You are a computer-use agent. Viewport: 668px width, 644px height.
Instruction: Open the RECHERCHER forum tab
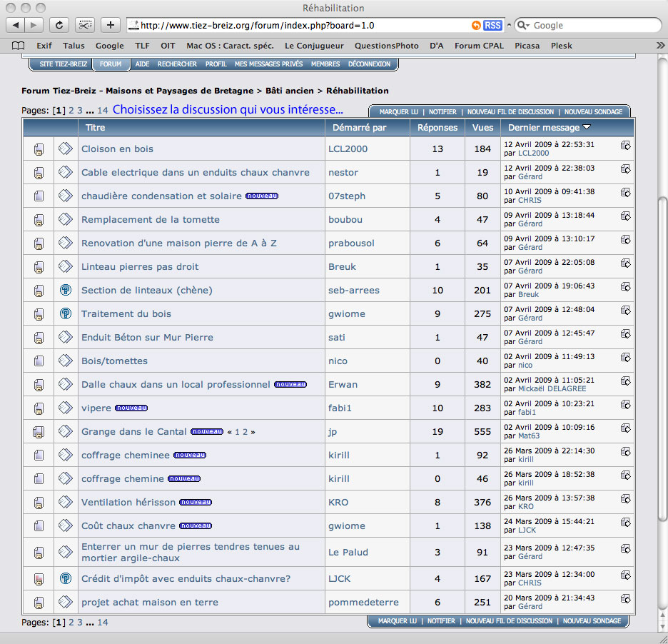[x=177, y=64]
